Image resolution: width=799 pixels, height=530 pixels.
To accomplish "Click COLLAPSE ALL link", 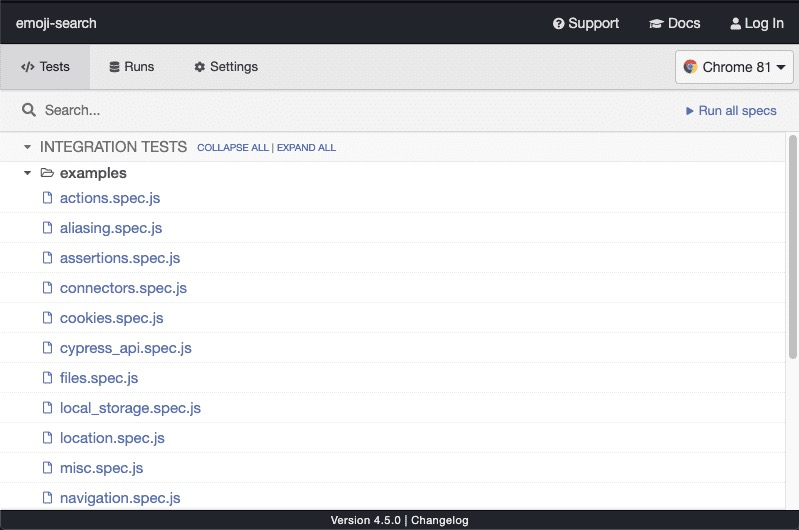I will (x=233, y=148).
